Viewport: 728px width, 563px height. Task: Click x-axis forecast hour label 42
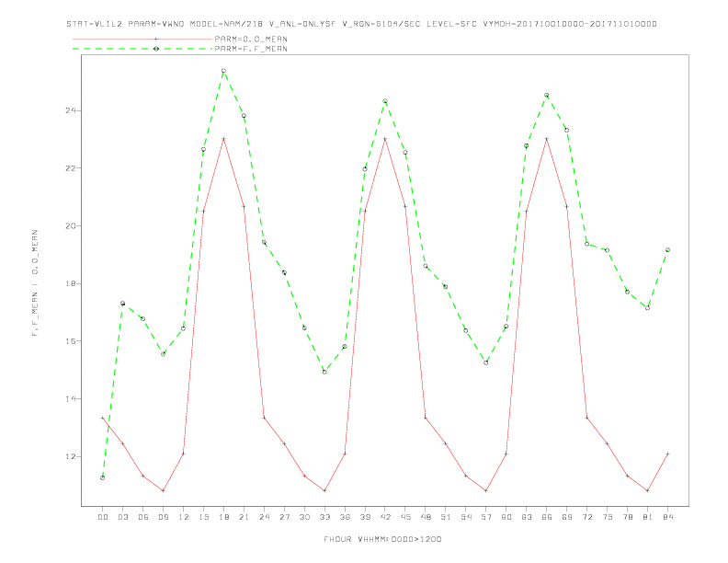tap(385, 517)
